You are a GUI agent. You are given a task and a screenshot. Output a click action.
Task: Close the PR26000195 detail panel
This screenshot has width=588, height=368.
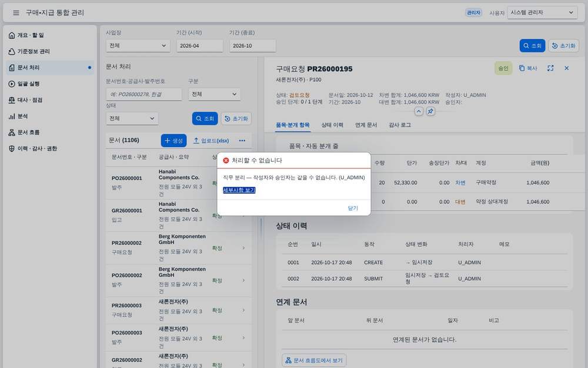coord(567,68)
